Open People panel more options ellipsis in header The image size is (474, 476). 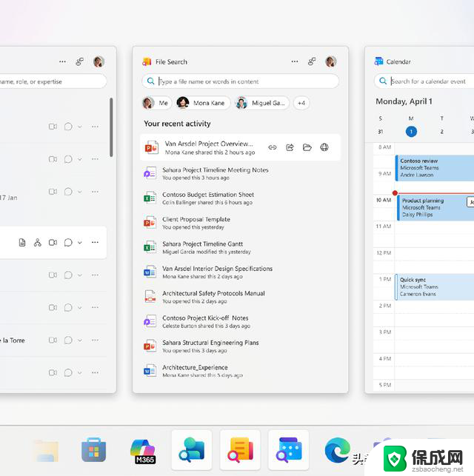tap(62, 61)
